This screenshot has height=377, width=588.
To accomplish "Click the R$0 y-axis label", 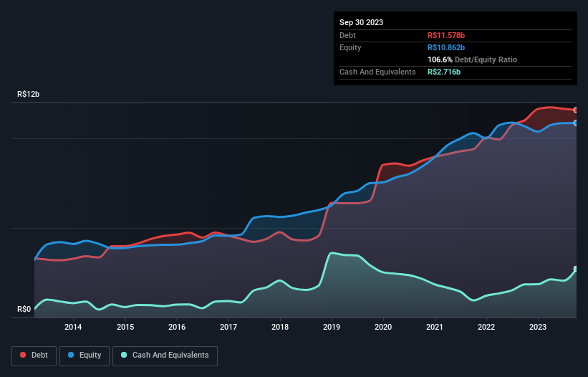I will coord(24,310).
